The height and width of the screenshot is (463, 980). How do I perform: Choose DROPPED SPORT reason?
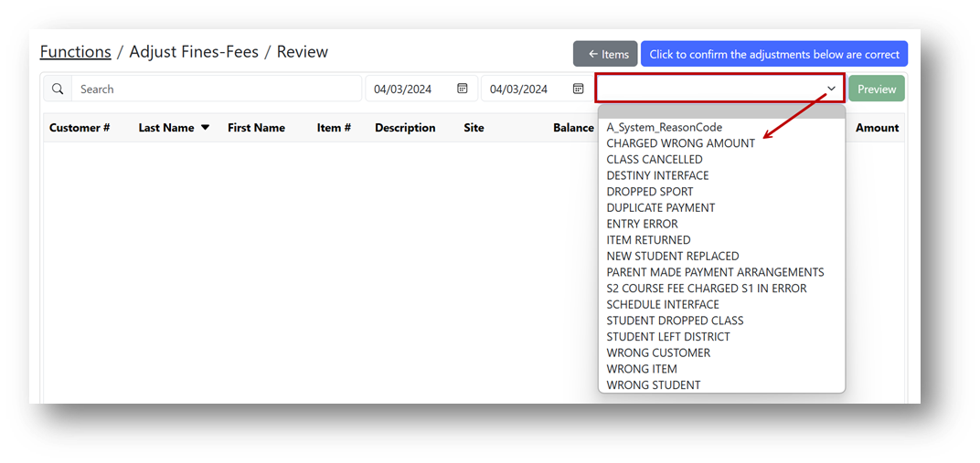click(x=649, y=192)
